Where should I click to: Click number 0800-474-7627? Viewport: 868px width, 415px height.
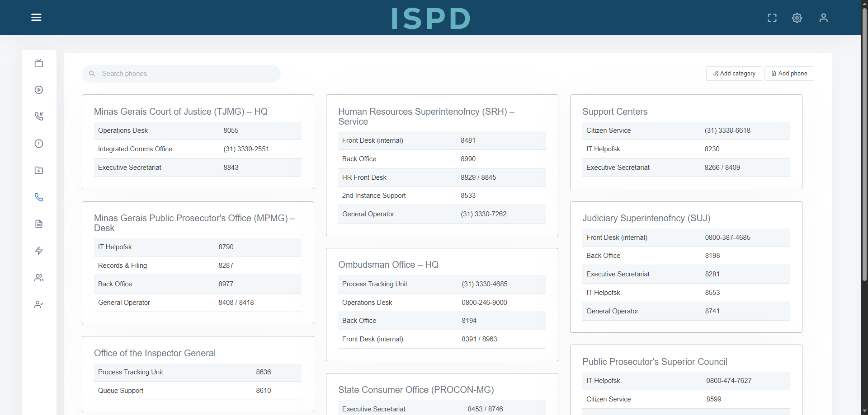coord(729,381)
